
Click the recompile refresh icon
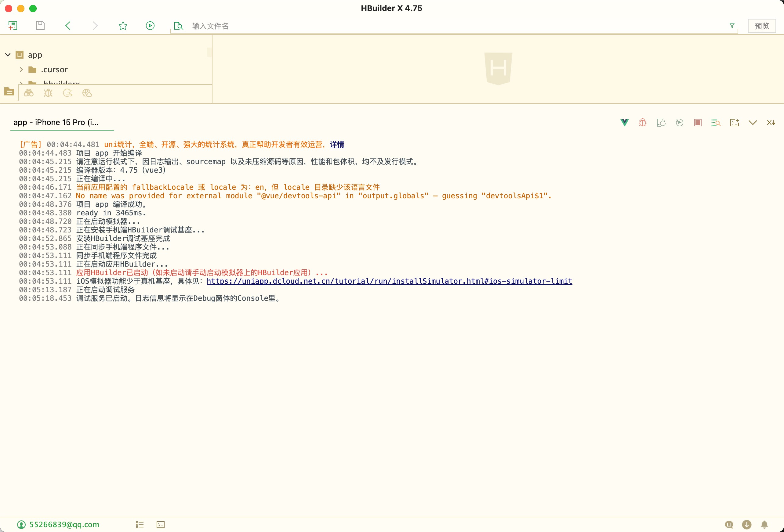[x=661, y=123]
